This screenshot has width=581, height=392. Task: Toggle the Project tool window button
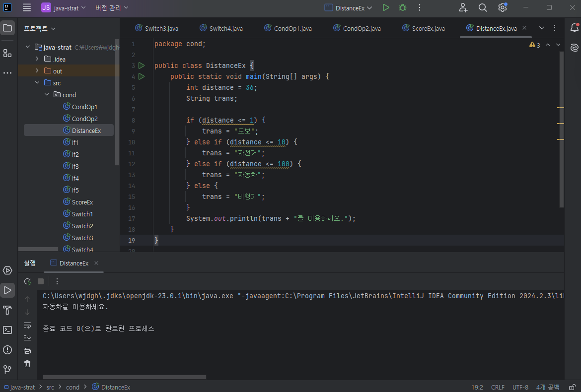(x=7, y=28)
